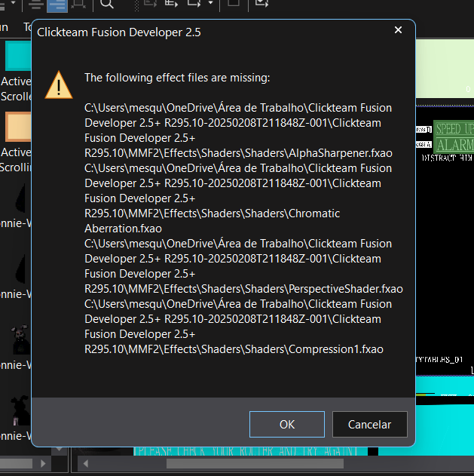Select the black rabbit-ears silhouette thumbnail
Image resolution: width=474 pixels, height=476 pixels.
pyautogui.click(x=20, y=410)
